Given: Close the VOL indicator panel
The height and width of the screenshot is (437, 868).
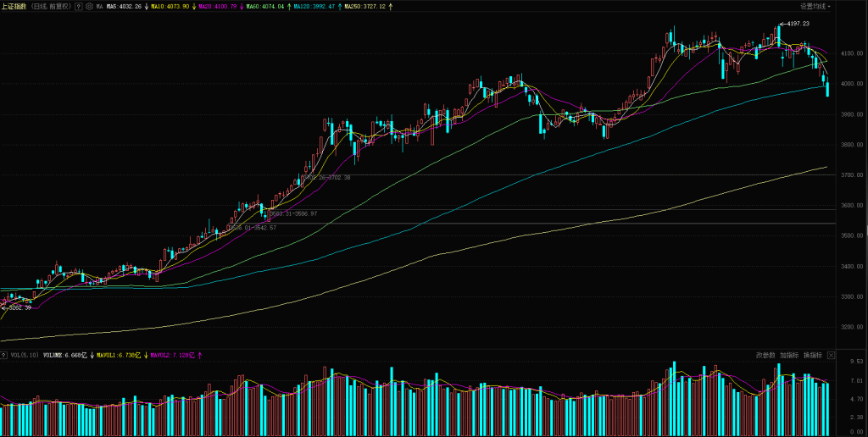Looking at the screenshot, I should [x=831, y=356].
